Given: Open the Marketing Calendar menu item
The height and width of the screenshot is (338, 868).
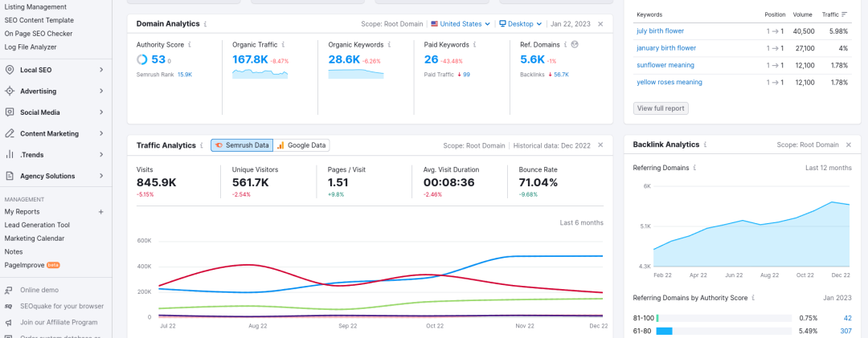Looking at the screenshot, I should 35,238.
